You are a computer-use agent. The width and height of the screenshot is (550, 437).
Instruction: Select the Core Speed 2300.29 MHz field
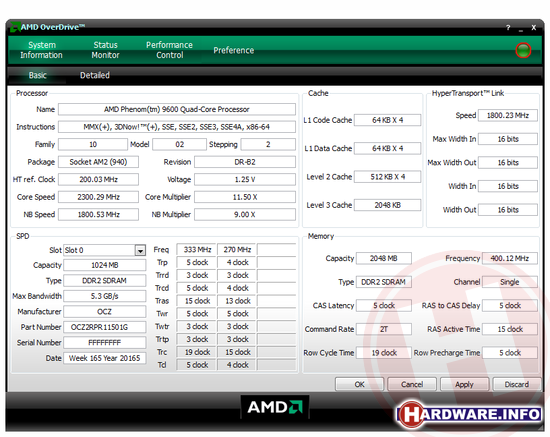pyautogui.click(x=99, y=197)
